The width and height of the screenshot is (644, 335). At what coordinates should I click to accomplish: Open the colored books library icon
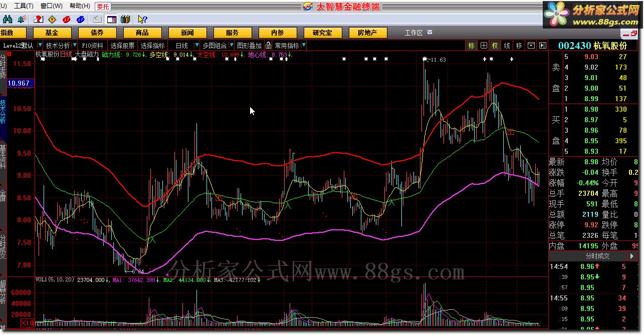125,20
